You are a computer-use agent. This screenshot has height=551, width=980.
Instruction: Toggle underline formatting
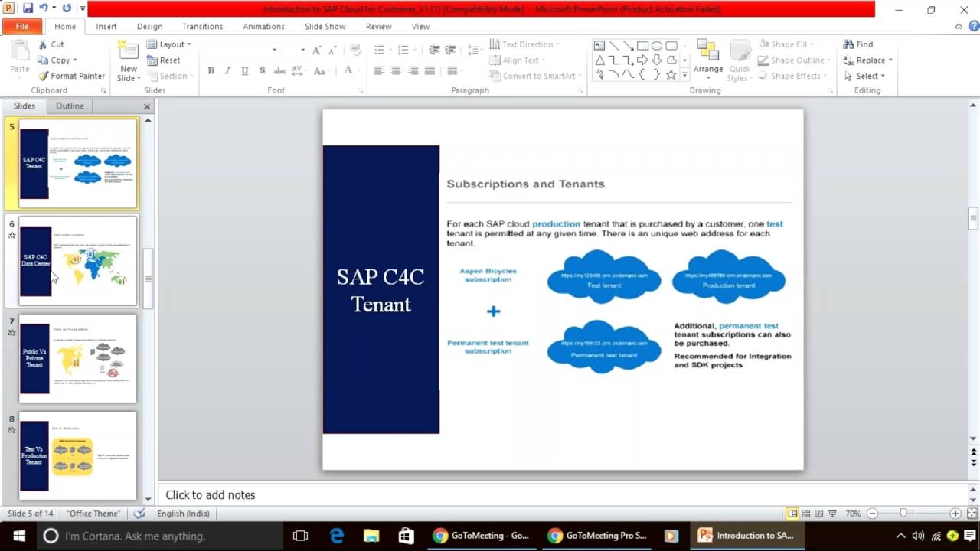(x=245, y=70)
